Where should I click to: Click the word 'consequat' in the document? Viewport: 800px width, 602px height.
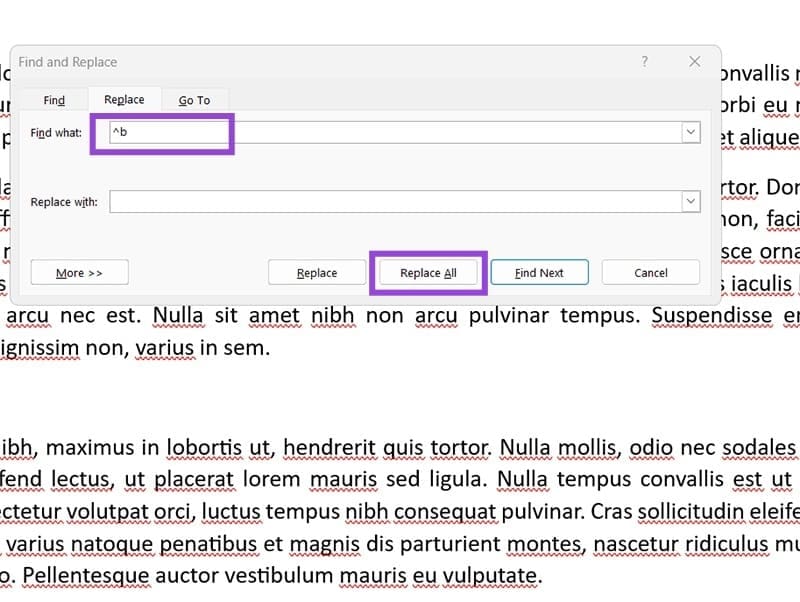tap(445, 512)
